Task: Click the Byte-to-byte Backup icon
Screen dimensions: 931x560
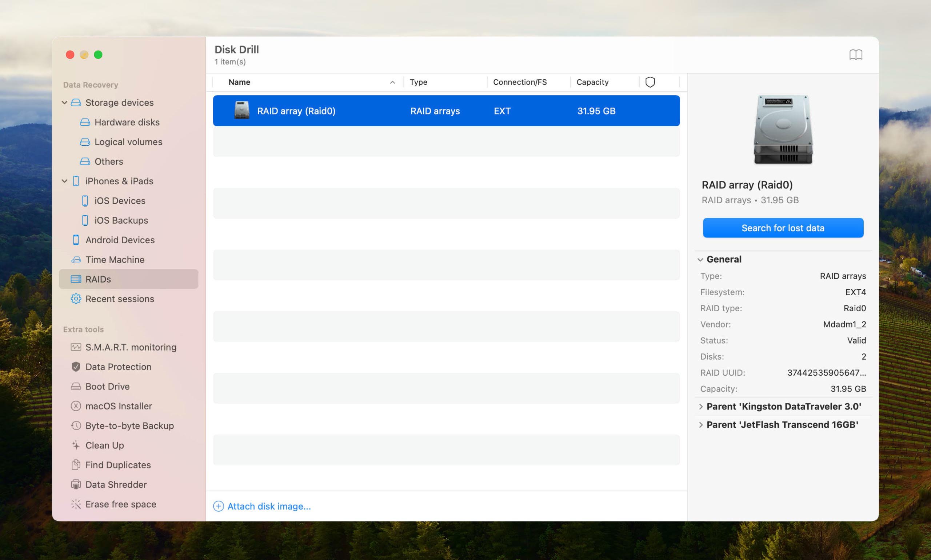Action: point(75,425)
